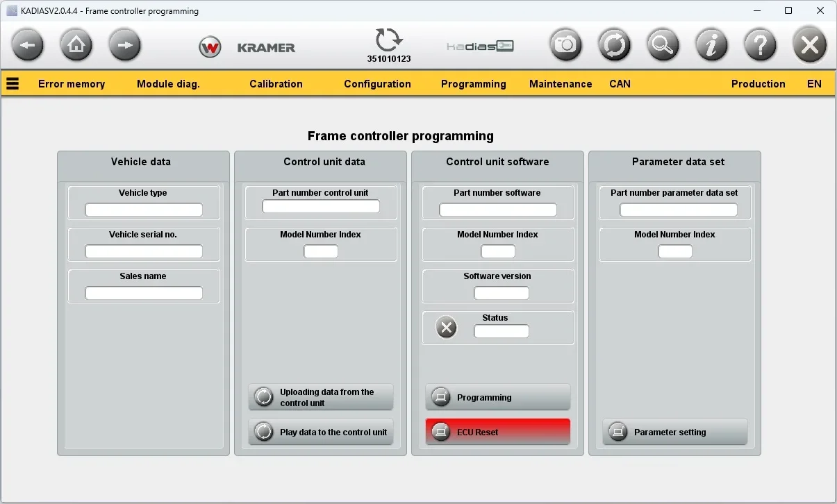The image size is (837, 504).
Task: Open the Error memory section
Action: click(72, 83)
